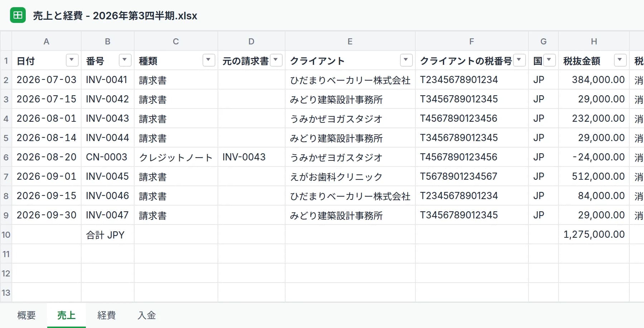Click the 2026-08-20 date cell
Image resolution: width=644 pixels, height=328 pixels.
(47, 157)
